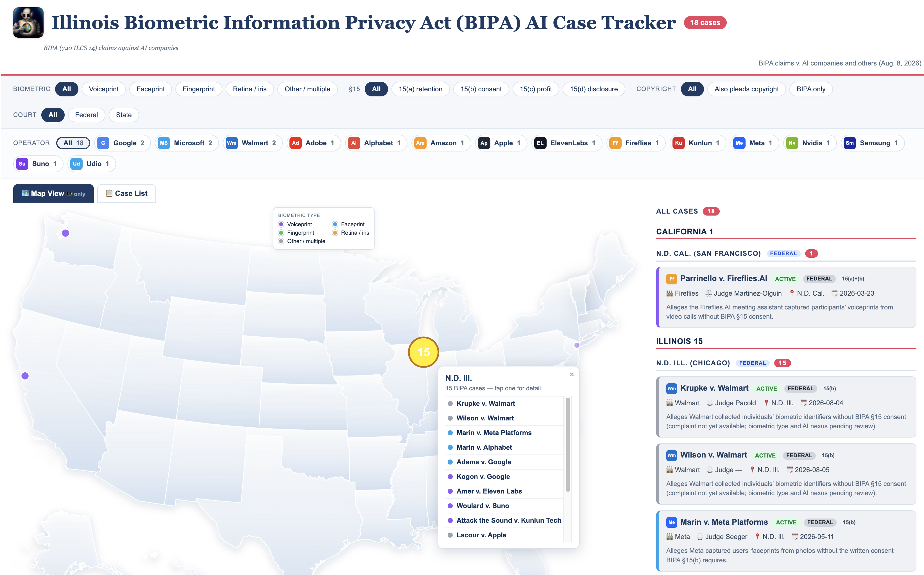Open Wilson v. Walmart in popup list

[x=504, y=418]
